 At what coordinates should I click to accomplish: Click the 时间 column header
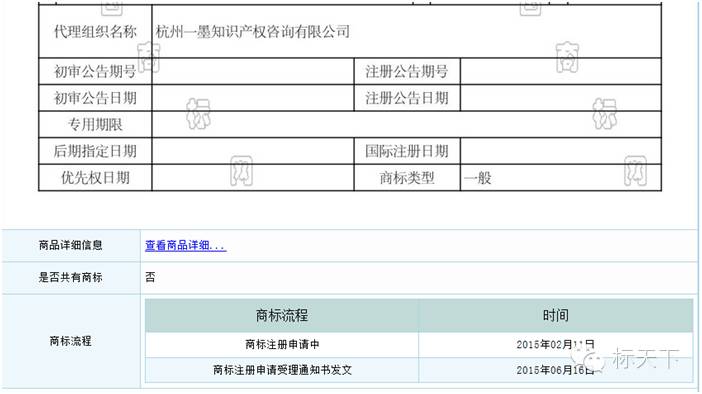click(556, 315)
